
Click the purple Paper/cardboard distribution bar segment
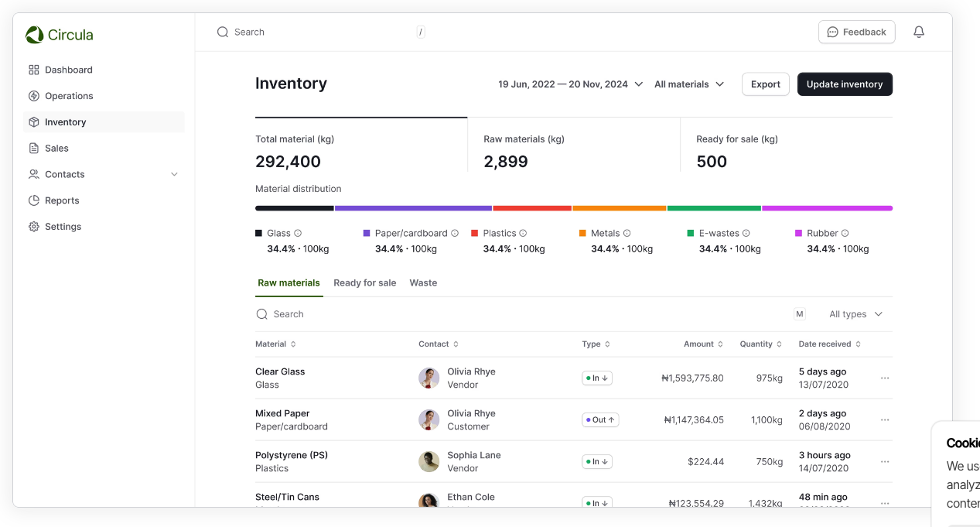point(413,208)
